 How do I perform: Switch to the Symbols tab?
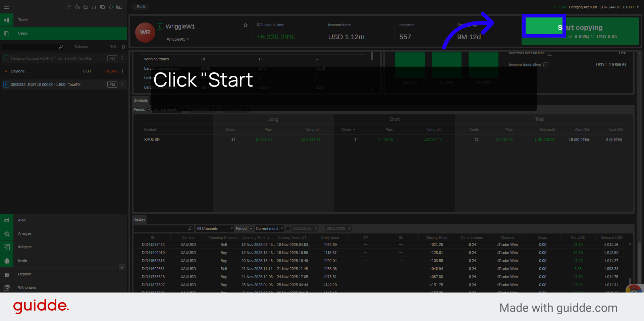140,100
